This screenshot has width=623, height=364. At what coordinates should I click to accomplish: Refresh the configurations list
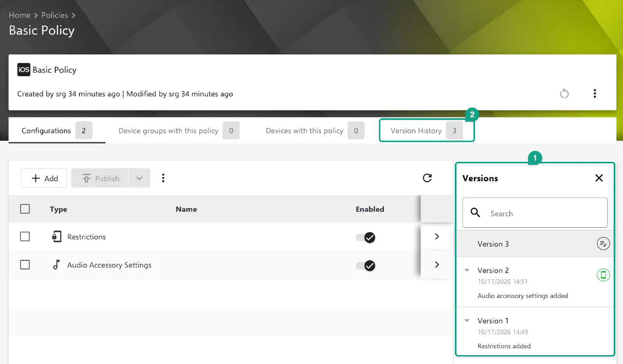coord(427,178)
